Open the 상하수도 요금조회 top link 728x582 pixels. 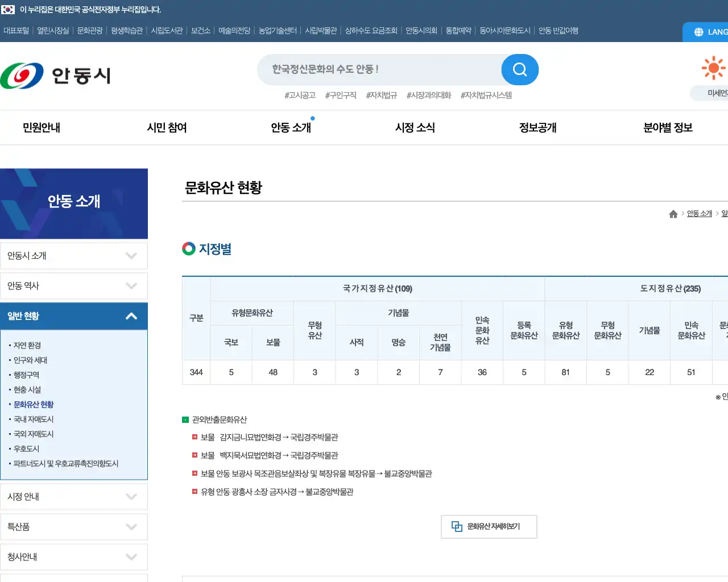click(371, 31)
